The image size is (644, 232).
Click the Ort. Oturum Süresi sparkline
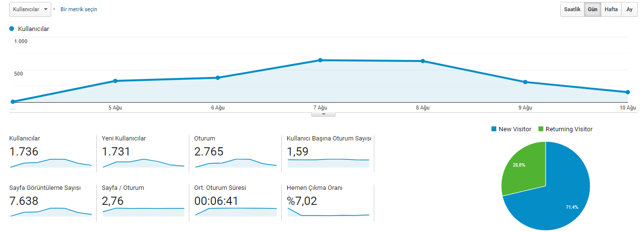[x=236, y=212]
